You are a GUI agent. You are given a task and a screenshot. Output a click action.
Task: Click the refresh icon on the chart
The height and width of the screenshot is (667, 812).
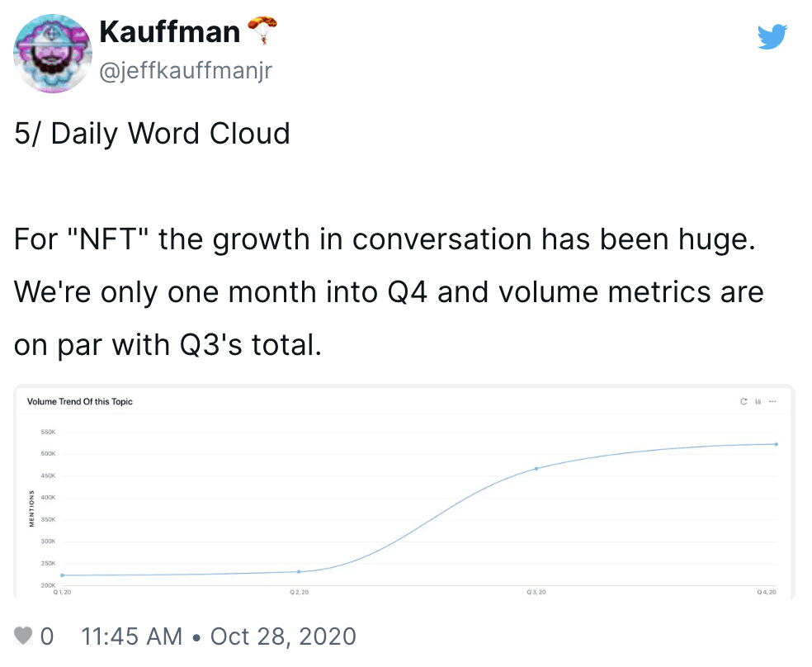[744, 401]
